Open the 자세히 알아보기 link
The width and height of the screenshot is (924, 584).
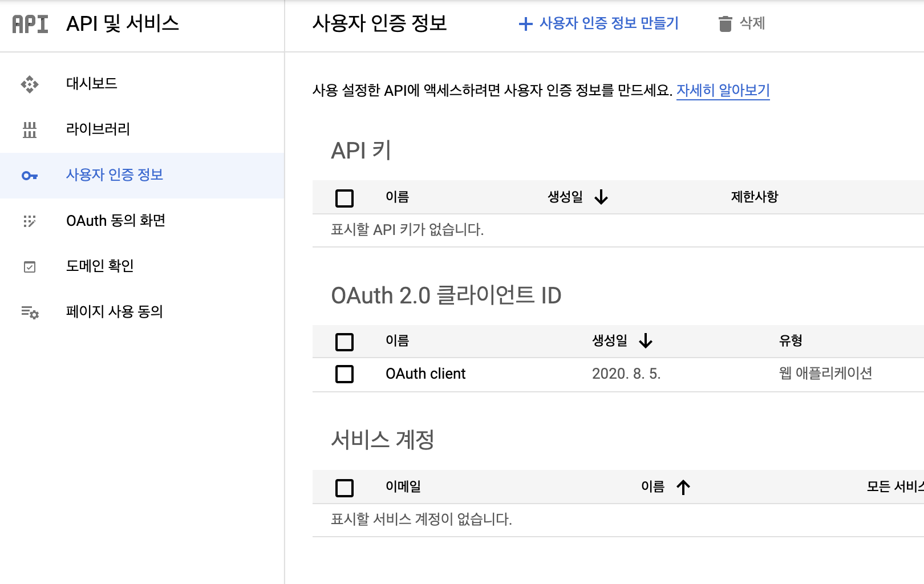(723, 91)
